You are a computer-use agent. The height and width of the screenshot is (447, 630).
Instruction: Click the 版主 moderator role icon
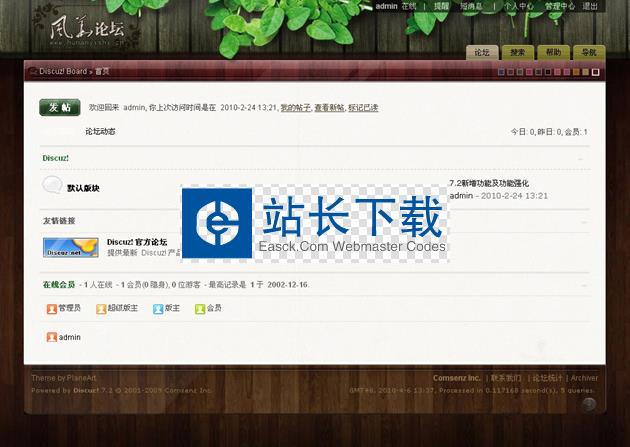pyautogui.click(x=158, y=309)
